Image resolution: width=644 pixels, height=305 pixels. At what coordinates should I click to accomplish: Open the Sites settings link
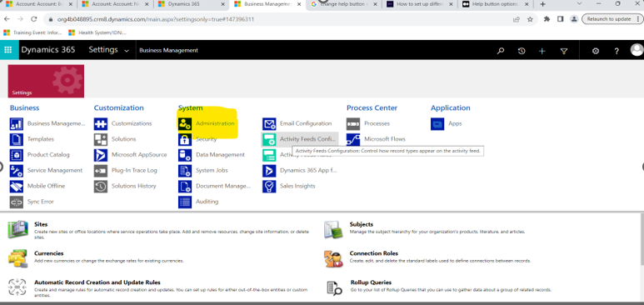point(41,224)
